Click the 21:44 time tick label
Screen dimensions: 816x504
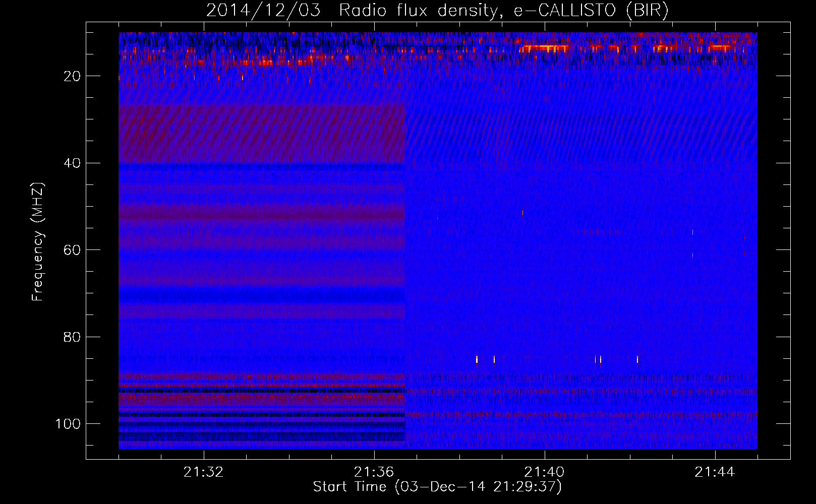pos(715,472)
